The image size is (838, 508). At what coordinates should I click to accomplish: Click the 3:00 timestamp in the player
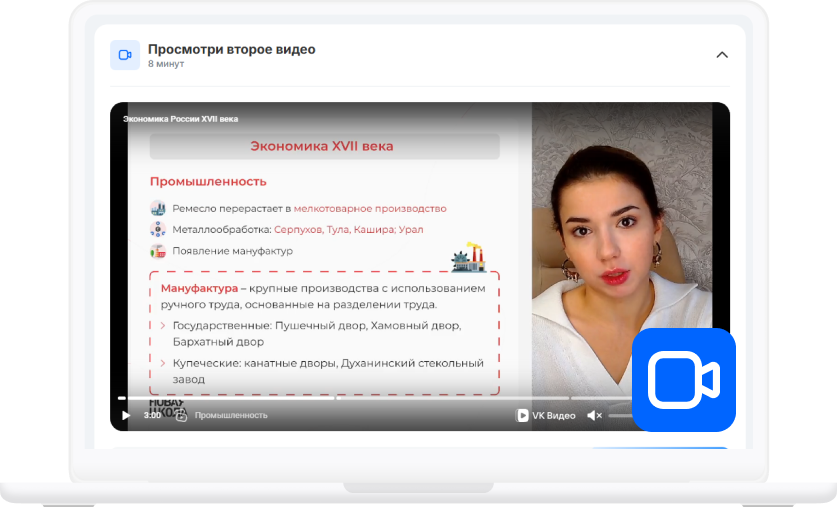(152, 415)
